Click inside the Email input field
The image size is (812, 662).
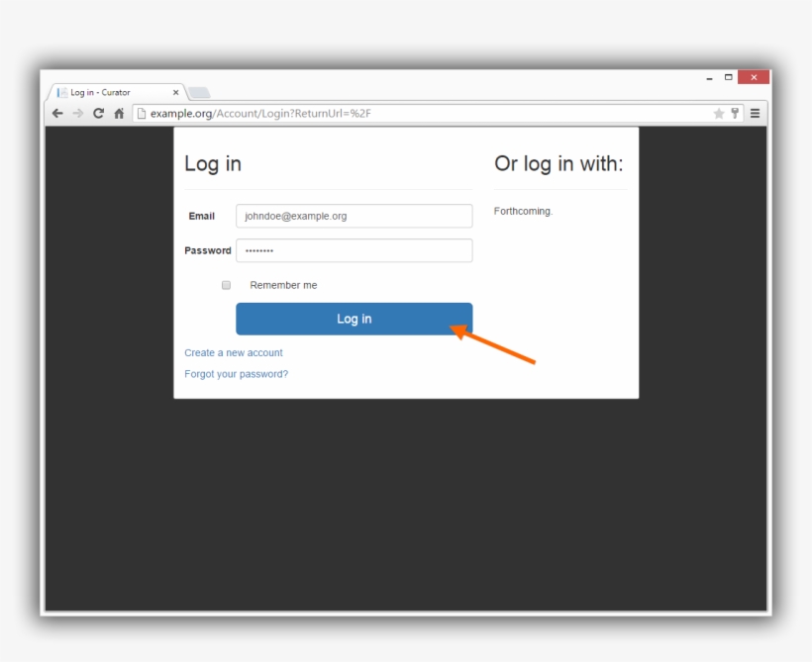pyautogui.click(x=354, y=216)
